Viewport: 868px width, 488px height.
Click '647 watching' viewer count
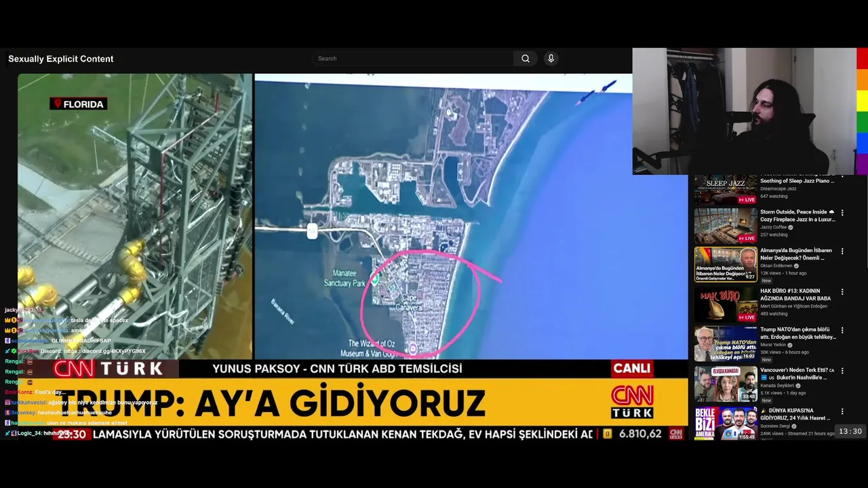[774, 197]
